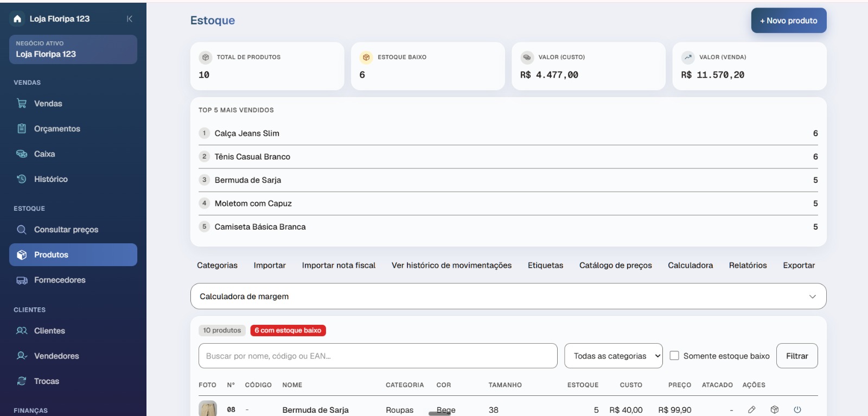
Task: Click the Consultar preços magnifier icon
Action: (22, 230)
